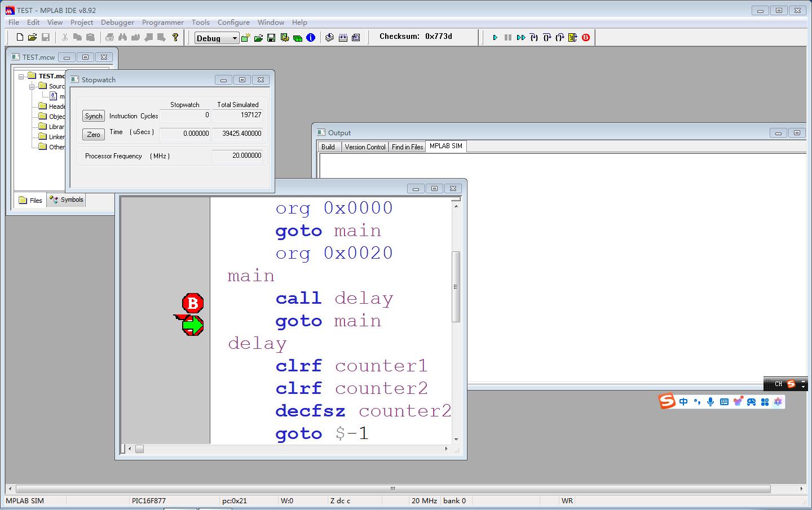Click the green packages toolbar icon
Screen dimensions: 812x510
pos(297,38)
